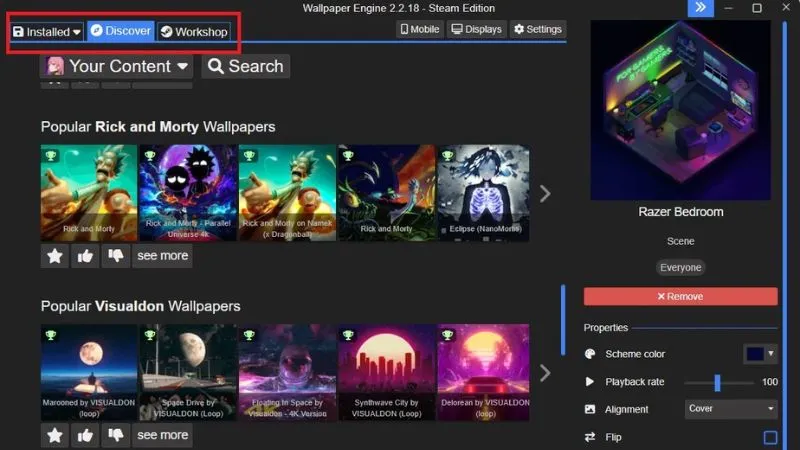Expand the Your Content dropdown
Image resolution: width=800 pixels, height=450 pixels.
pyautogui.click(x=116, y=67)
